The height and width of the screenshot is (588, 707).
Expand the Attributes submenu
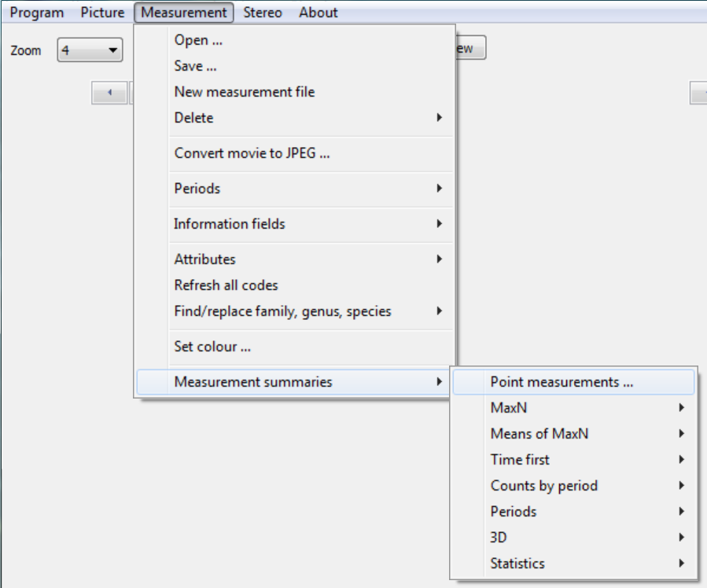[x=205, y=259]
